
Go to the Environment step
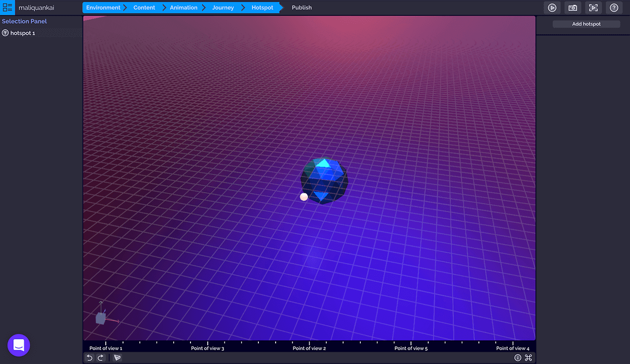103,8
